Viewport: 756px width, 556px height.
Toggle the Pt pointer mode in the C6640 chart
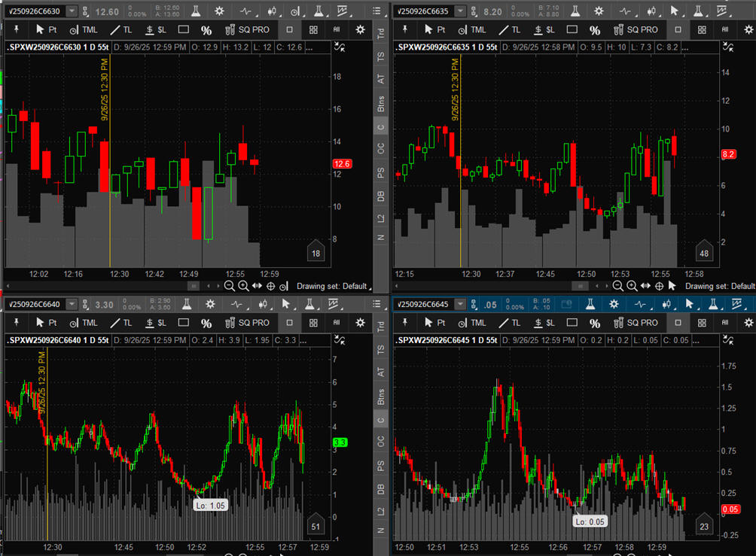(x=46, y=323)
